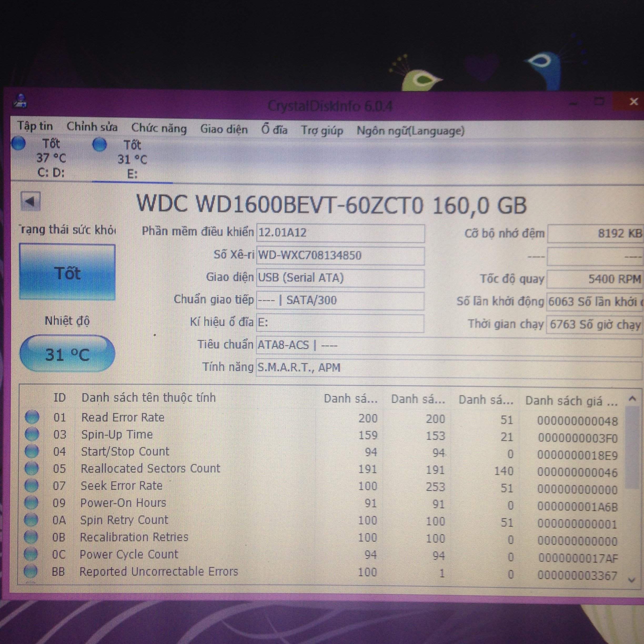Click the Danh sách tên thuộc tính column header
Image resolution: width=644 pixels, height=644 pixels.
click(149, 397)
